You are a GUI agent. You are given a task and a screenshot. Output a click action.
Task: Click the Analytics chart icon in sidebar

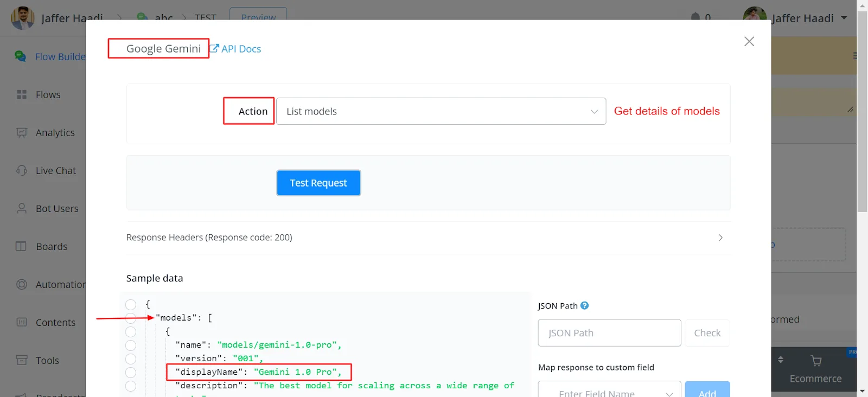click(22, 132)
